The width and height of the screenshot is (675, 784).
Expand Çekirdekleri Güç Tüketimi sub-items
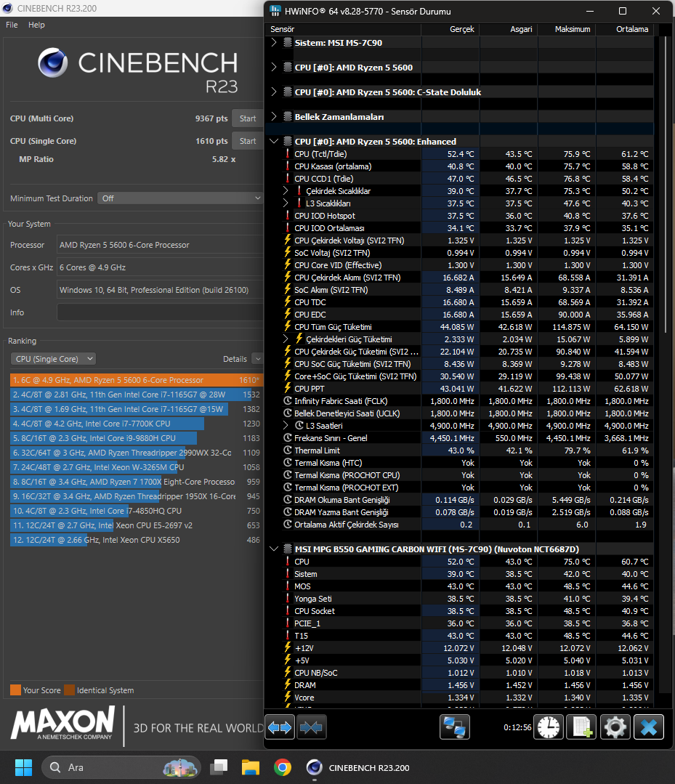(x=286, y=339)
